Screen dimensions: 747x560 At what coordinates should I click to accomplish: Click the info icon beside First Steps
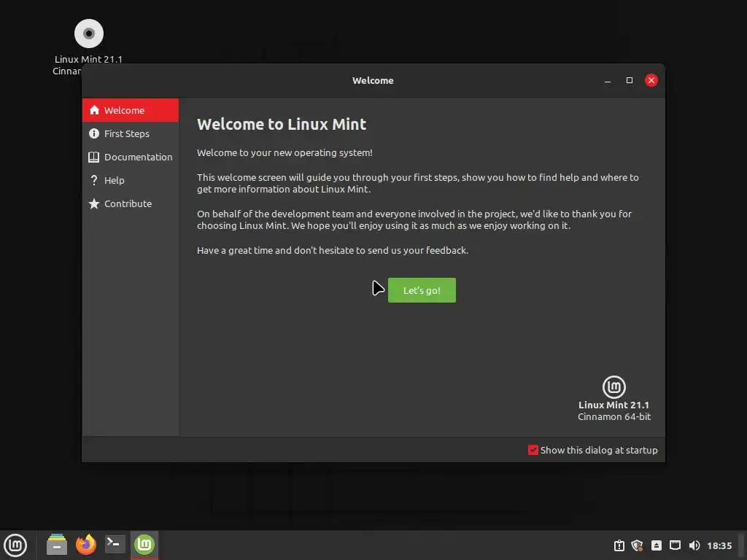coord(94,133)
